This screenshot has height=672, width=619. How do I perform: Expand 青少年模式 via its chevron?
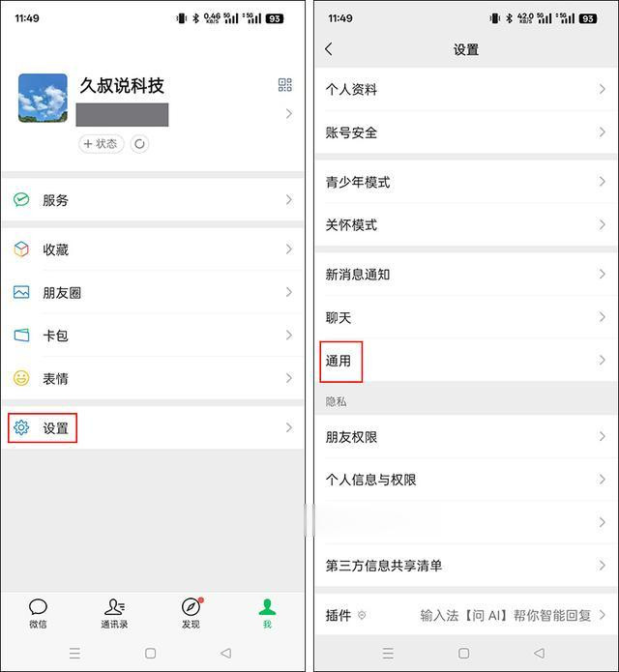tap(603, 182)
